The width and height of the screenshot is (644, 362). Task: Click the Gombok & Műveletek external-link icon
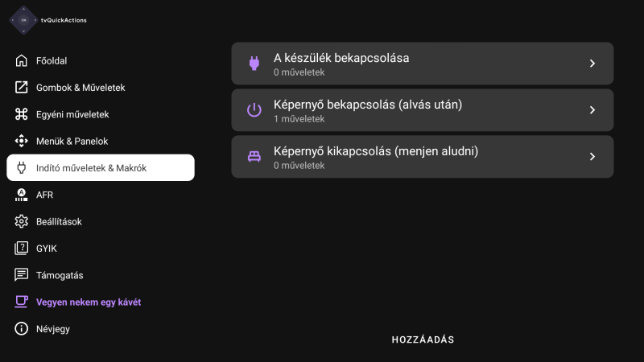coord(22,88)
